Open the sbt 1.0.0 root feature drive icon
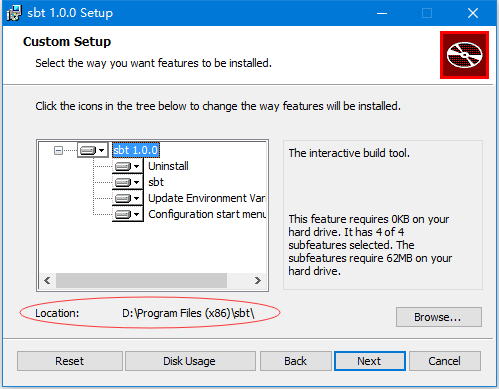Viewport: 499px width, 389px height. pos(93,150)
